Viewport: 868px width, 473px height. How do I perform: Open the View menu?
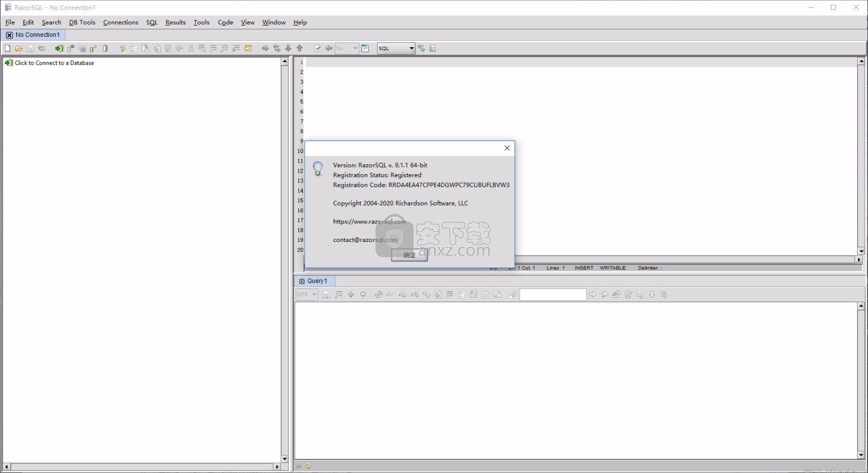(247, 22)
